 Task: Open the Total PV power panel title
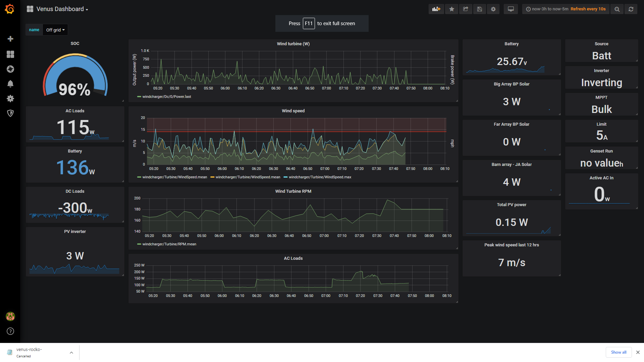(512, 205)
